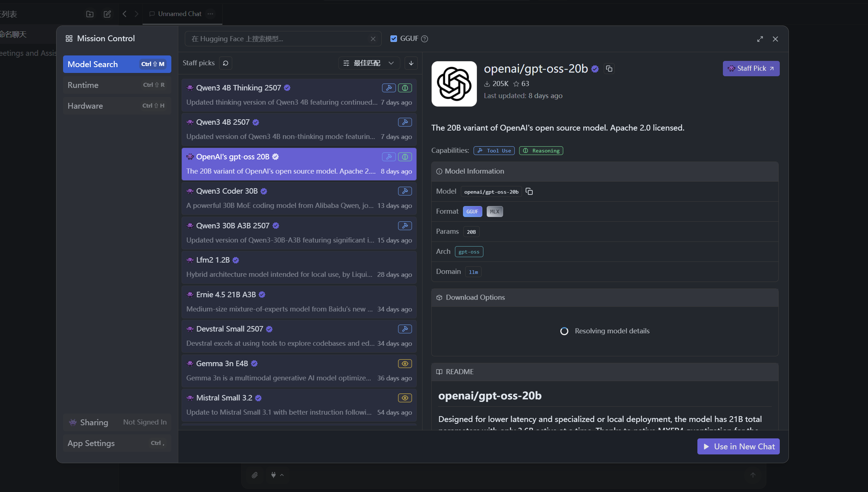Go forward with the right arrow
This screenshot has height=492, width=868.
pyautogui.click(x=136, y=14)
